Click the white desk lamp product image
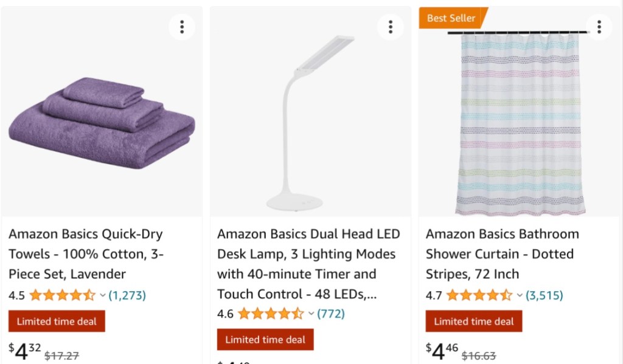 click(310, 122)
